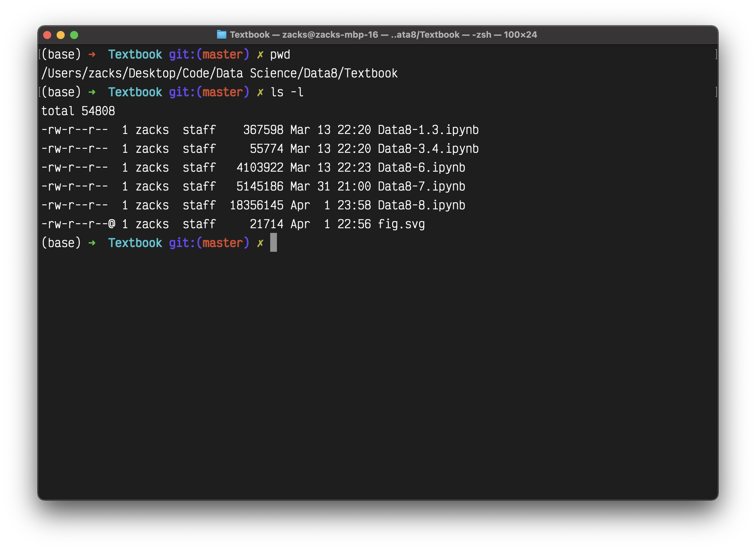Click the green prompt arrow on ls -l line
Screen dimensions: 756x550
92,92
